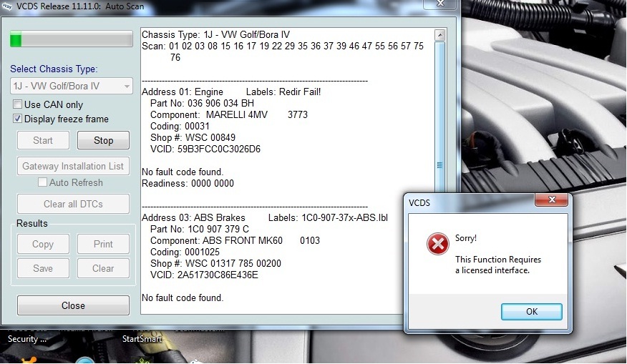Screen dimensions: 627x364
Task: Click 'Component: MARELLI 4MV' line
Action: click(229, 114)
